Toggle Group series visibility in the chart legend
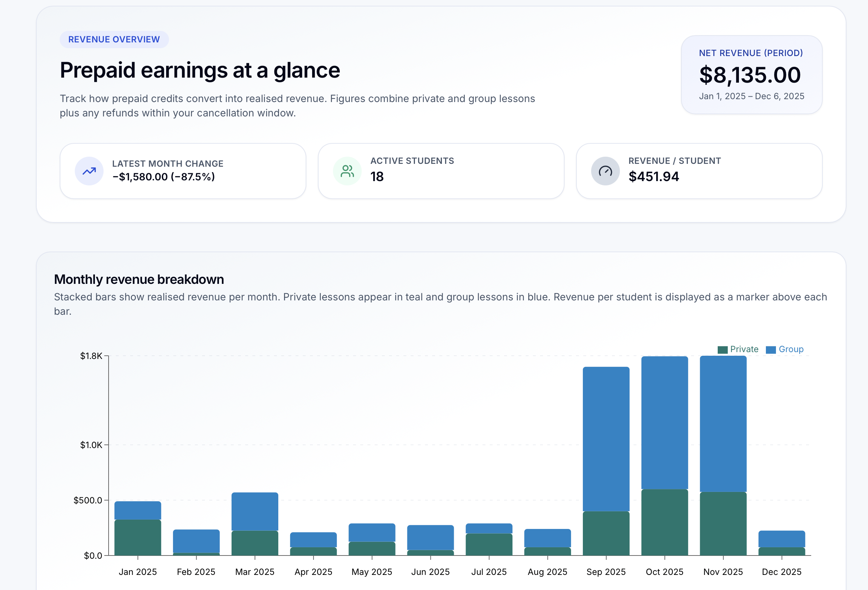Viewport: 868px width, 590px height. [x=786, y=349]
